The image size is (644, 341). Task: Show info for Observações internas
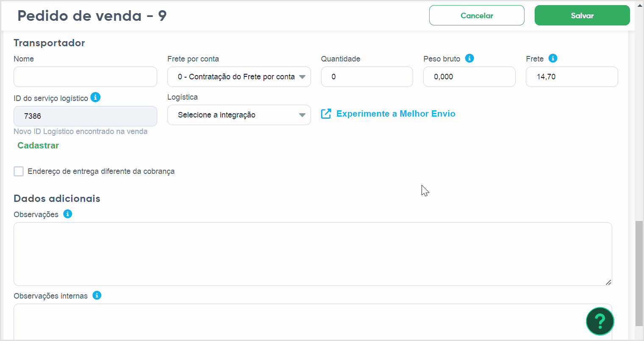(97, 295)
